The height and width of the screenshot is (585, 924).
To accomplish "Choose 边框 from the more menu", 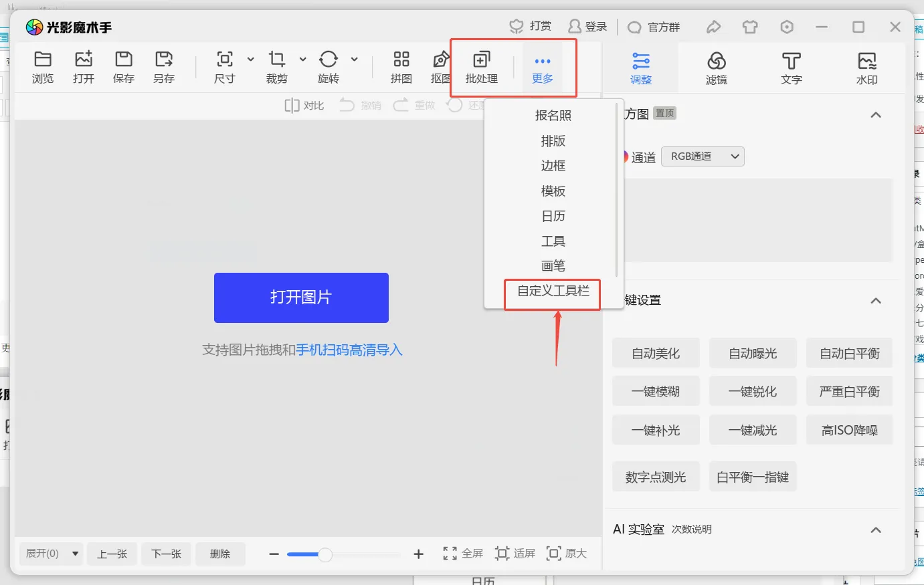I will click(x=553, y=166).
